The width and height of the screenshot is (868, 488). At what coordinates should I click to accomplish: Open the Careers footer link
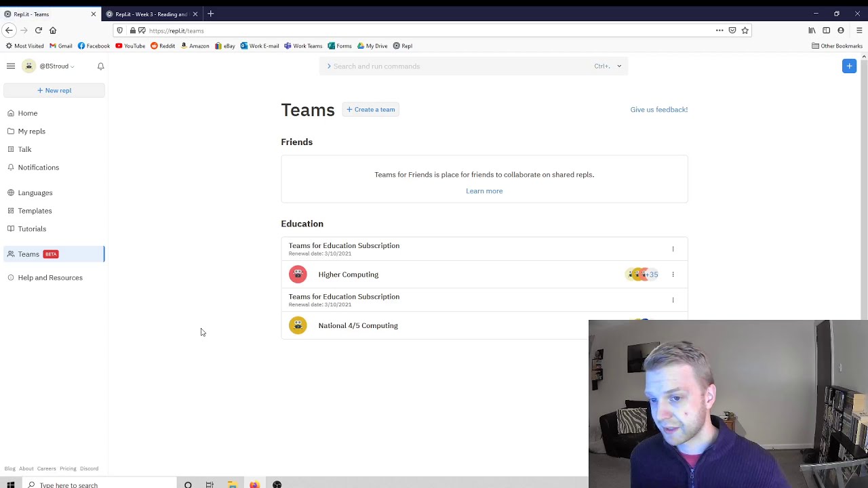coord(46,469)
